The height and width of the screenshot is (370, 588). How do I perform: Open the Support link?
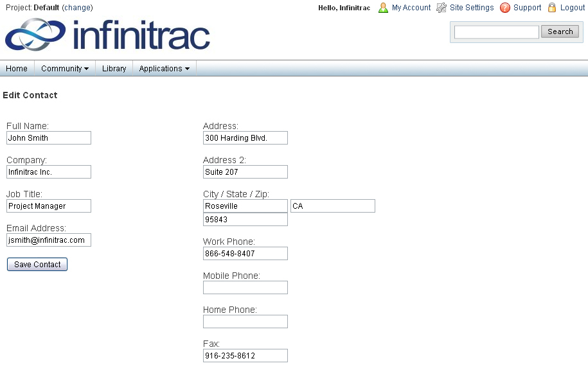point(527,8)
